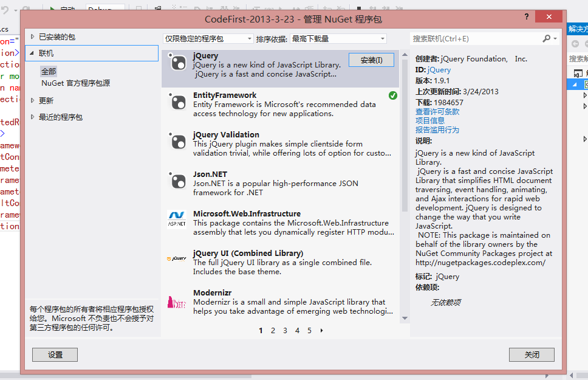Click the 解决方 panel header in Visual Studio
The width and height of the screenshot is (588, 380).
tap(578, 29)
